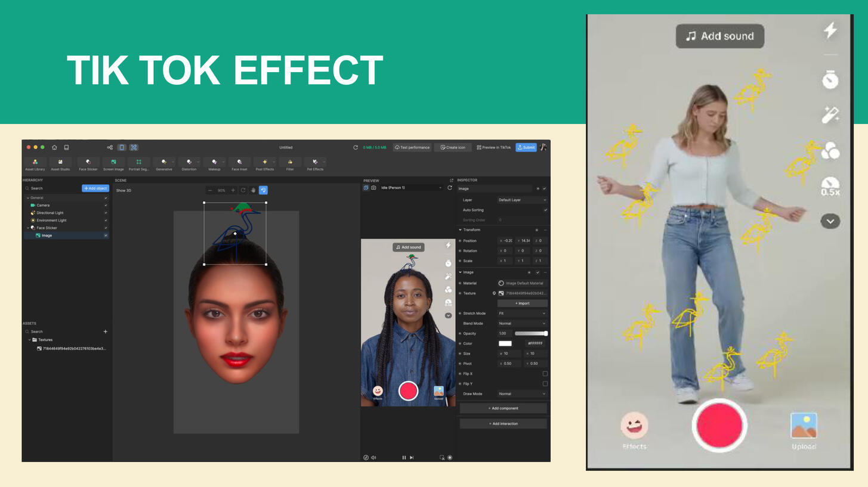Toggle the Auto Sorting checkbox
Image resolution: width=868 pixels, height=487 pixels.
[x=545, y=210]
